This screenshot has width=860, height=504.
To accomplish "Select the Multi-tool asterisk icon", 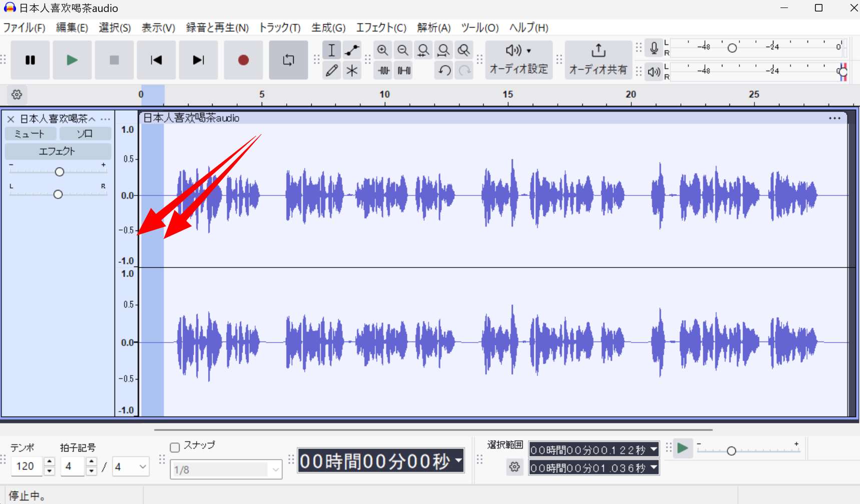I will pyautogui.click(x=352, y=70).
